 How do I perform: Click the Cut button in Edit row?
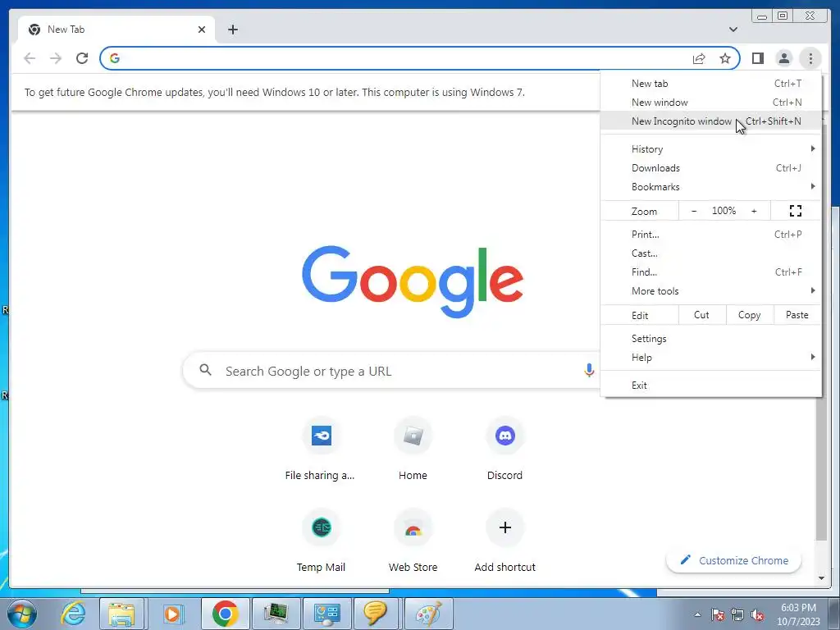702,315
